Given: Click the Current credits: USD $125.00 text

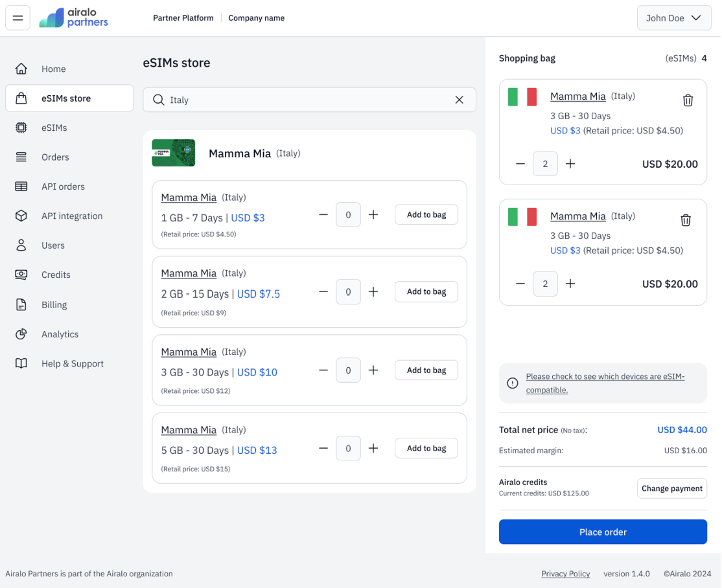Looking at the screenshot, I should click(544, 493).
